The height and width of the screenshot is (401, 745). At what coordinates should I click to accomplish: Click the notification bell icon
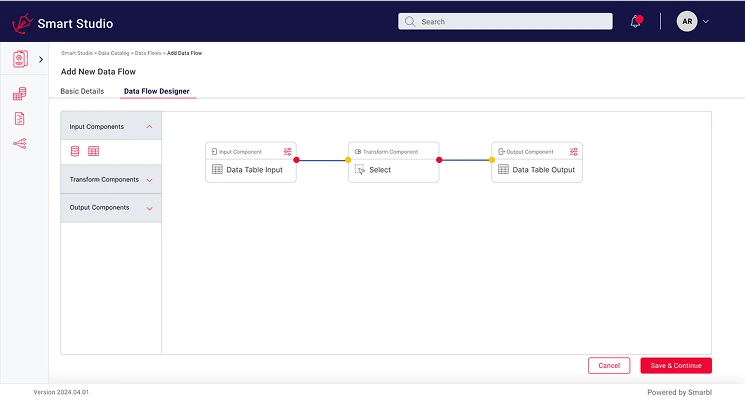click(x=636, y=22)
